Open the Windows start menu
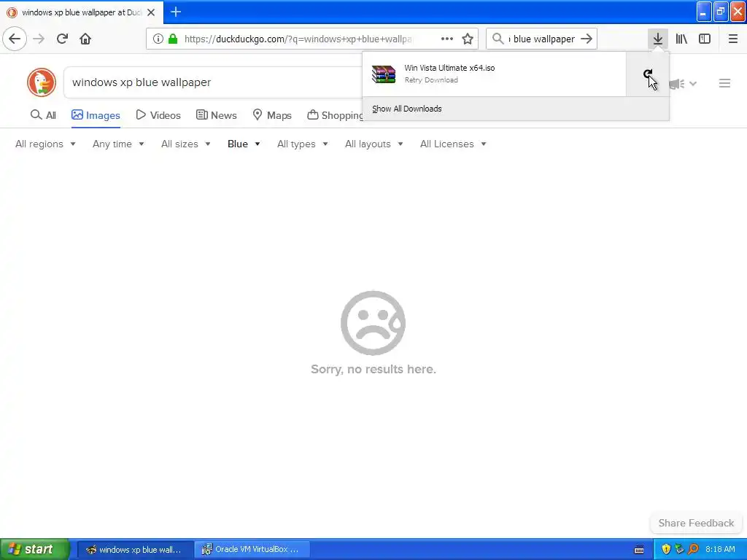The height and width of the screenshot is (560, 747). [x=34, y=549]
